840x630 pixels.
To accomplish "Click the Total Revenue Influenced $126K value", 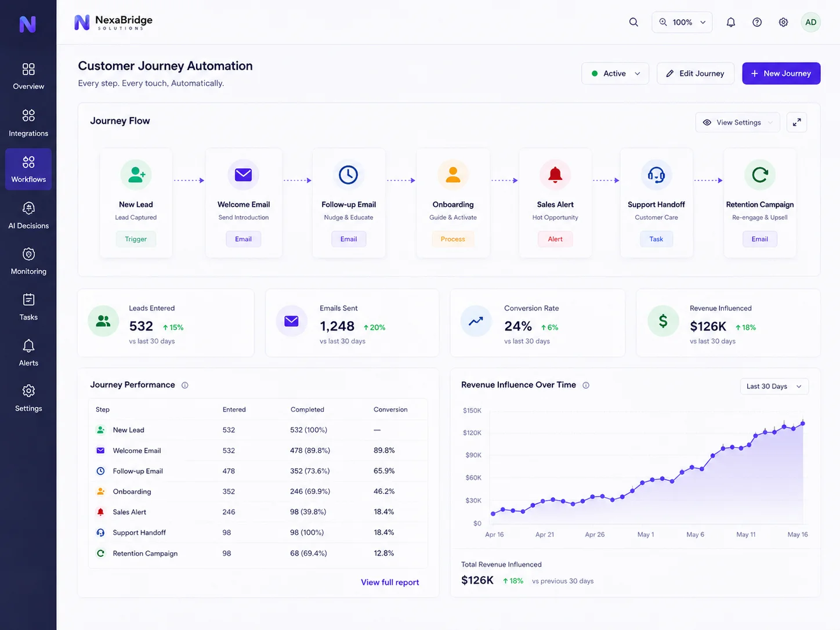I will click(x=477, y=581).
